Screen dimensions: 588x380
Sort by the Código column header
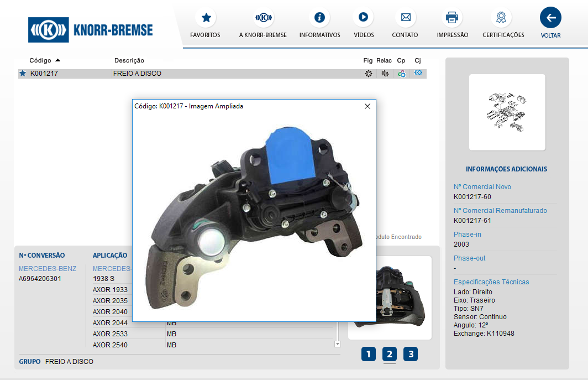point(40,60)
